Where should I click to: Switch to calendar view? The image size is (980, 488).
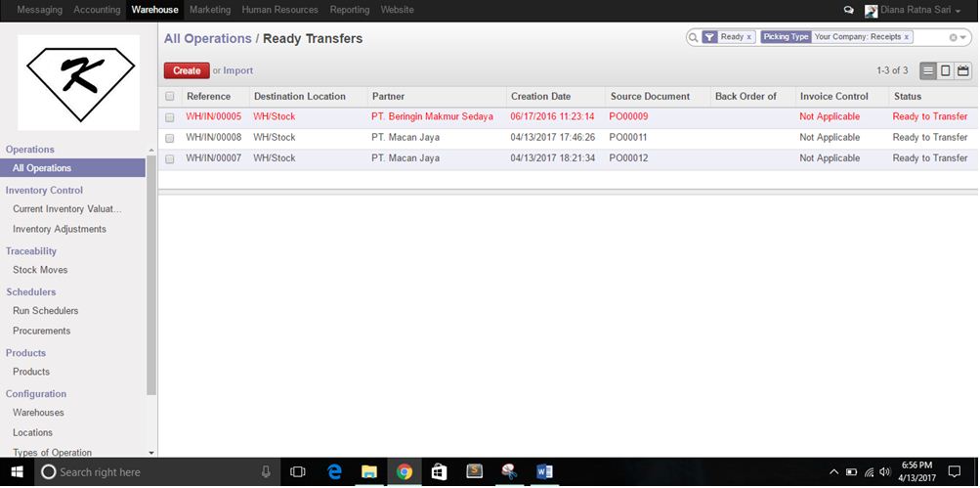[963, 70]
